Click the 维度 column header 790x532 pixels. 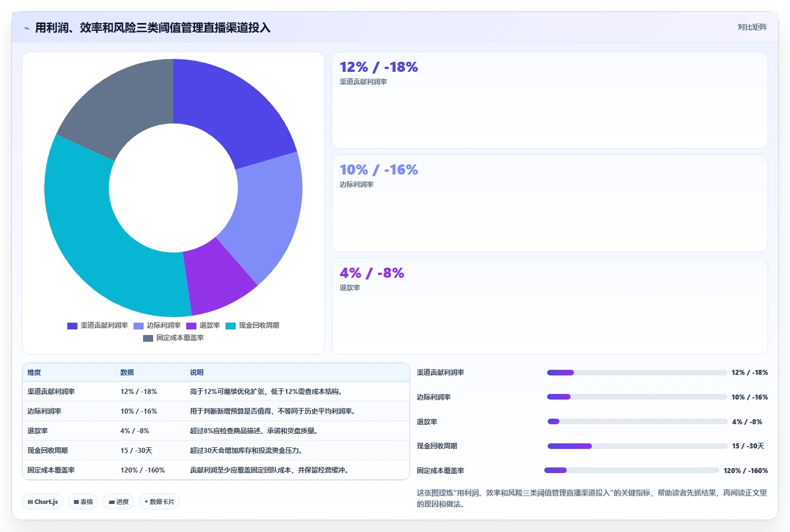click(x=34, y=373)
